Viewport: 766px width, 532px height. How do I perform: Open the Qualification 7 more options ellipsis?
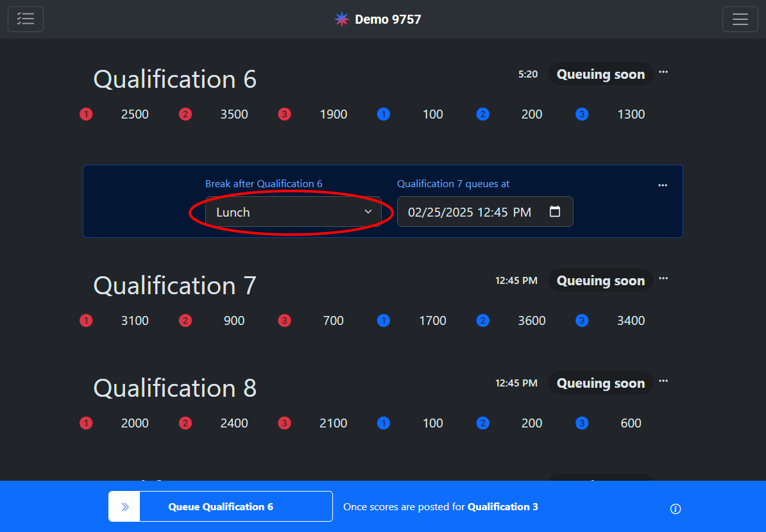(663, 279)
